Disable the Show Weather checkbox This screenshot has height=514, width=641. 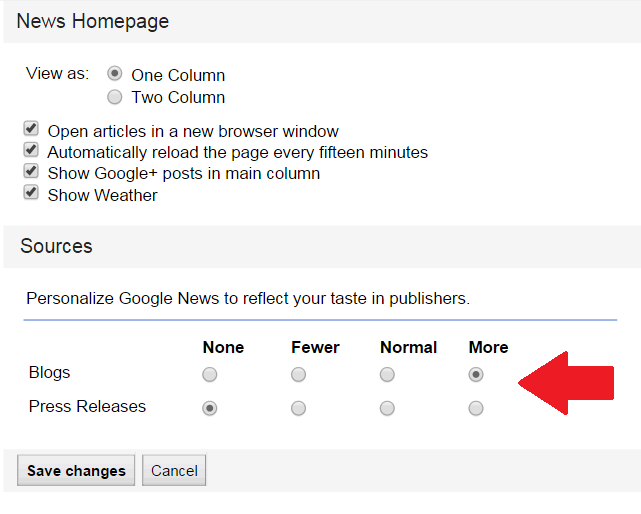[31, 193]
